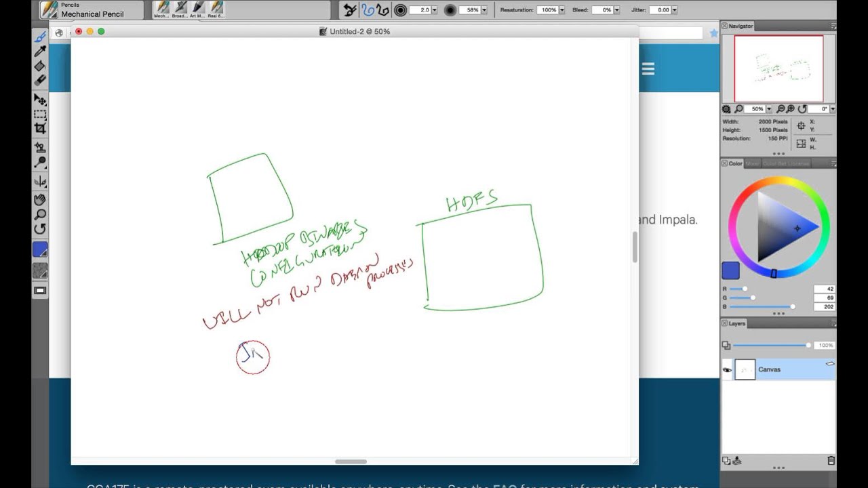Screen dimensions: 868x488
Task: Pick the Broad recent brush variant
Action: tap(180, 9)
